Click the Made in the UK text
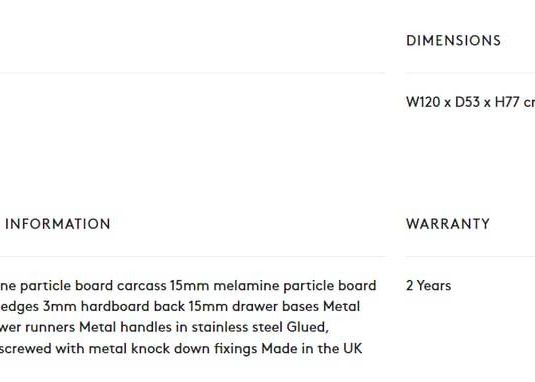535x382 pixels. pos(312,349)
